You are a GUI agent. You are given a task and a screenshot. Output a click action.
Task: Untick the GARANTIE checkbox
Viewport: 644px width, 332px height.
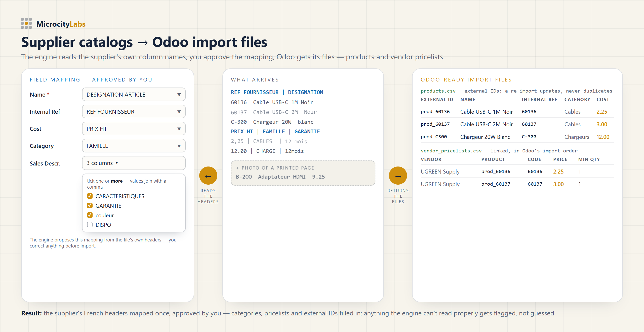[90, 205]
